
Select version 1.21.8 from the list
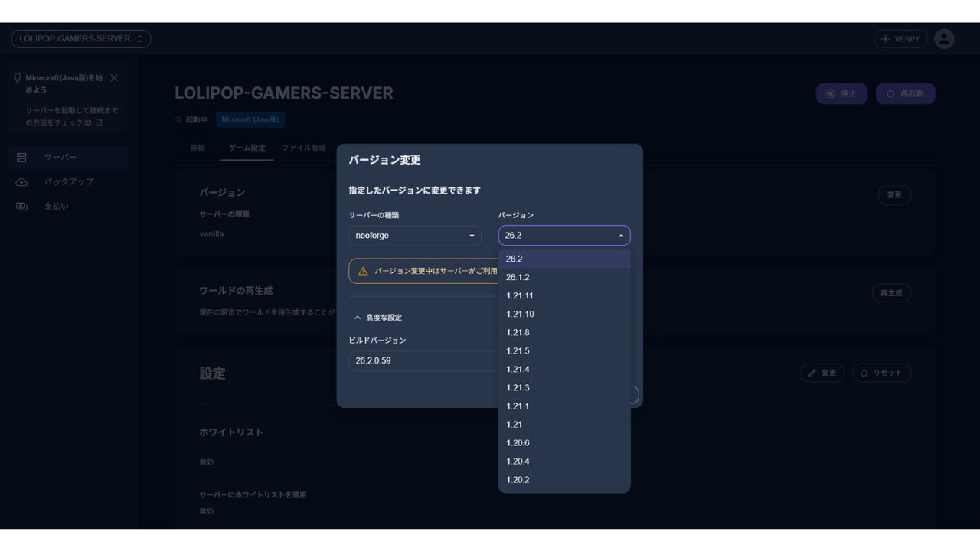(564, 332)
